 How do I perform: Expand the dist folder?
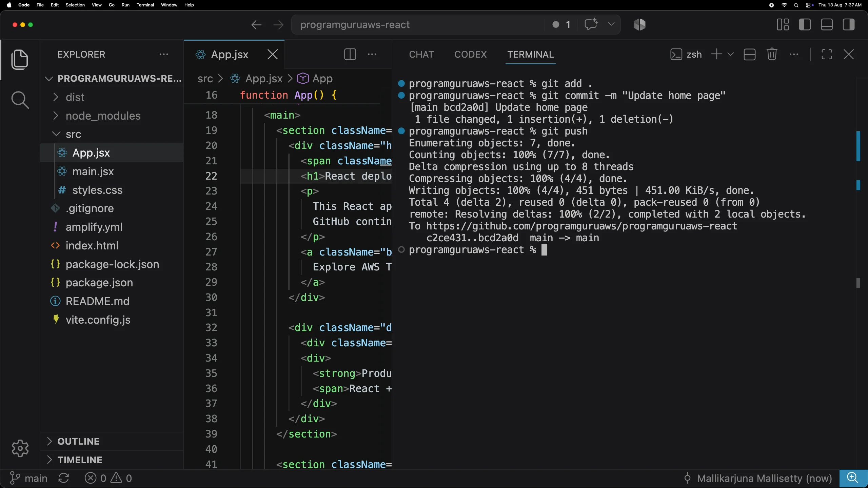[x=112, y=97]
